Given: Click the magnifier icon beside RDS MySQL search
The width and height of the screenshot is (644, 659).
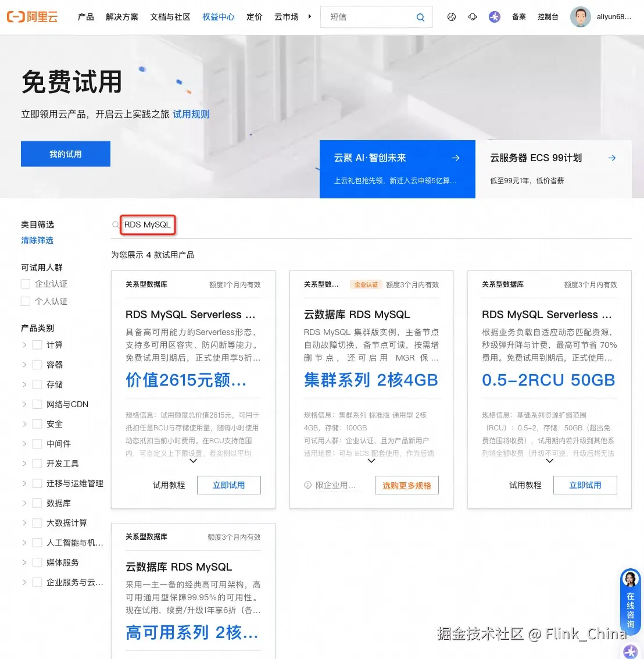Looking at the screenshot, I should pos(116,225).
